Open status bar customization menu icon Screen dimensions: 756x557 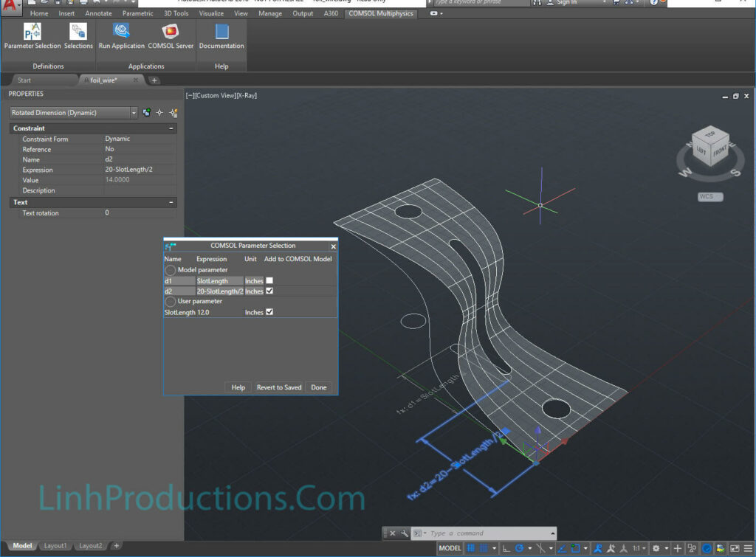[x=748, y=548]
